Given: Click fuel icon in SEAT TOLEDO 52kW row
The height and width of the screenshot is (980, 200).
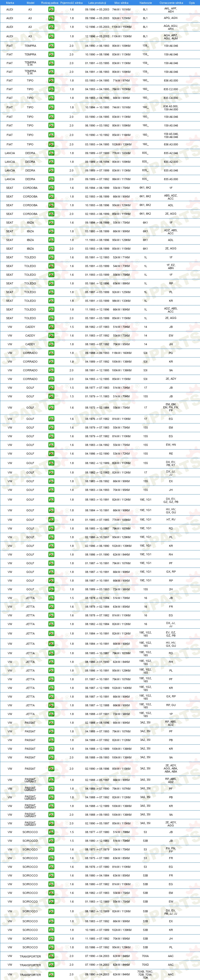Looking at the screenshot, I should click(x=51, y=258).
